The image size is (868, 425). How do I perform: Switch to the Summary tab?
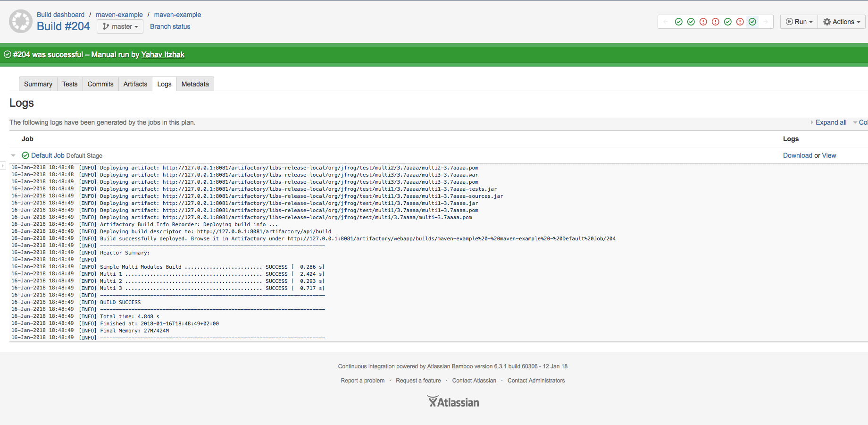(38, 84)
